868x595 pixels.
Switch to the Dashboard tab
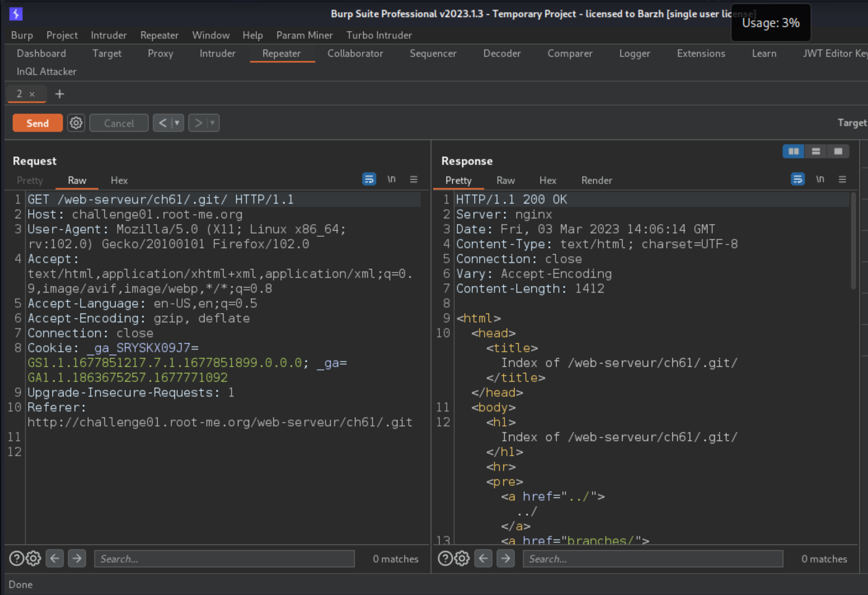41,53
